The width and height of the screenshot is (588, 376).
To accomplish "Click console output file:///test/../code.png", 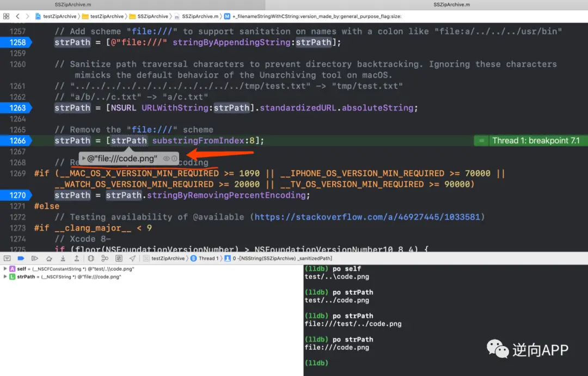I will click(353, 324).
